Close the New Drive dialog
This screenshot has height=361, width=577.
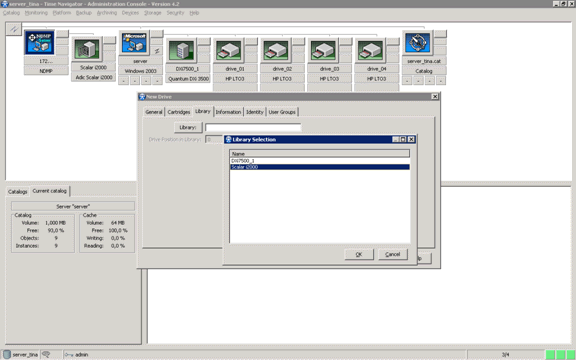click(x=435, y=96)
